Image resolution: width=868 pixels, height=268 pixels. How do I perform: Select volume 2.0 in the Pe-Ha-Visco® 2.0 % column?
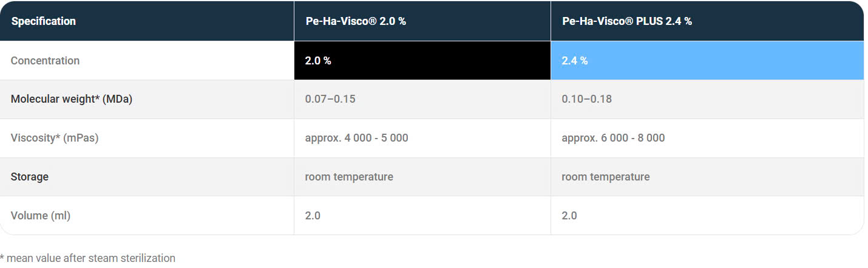[x=313, y=215]
